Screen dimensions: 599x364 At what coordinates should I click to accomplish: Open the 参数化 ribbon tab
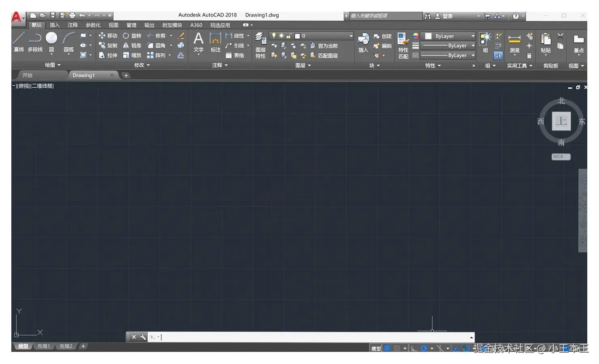click(93, 25)
